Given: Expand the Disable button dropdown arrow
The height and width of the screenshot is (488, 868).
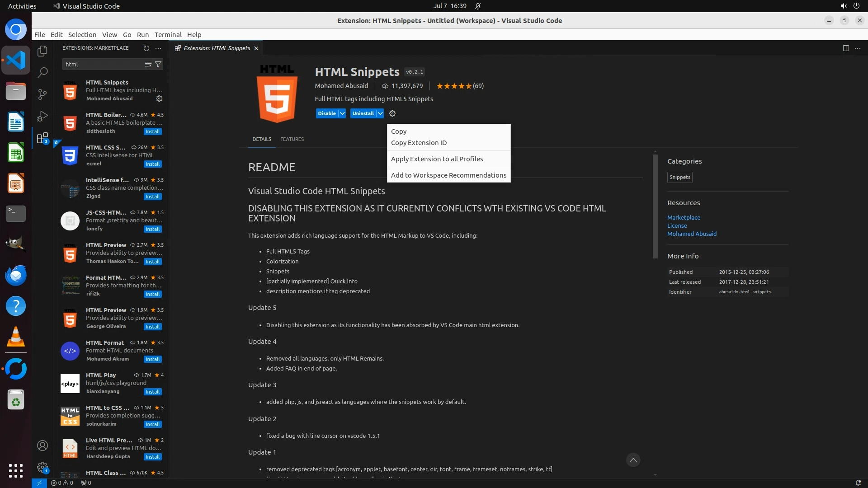Looking at the screenshot, I should (342, 113).
